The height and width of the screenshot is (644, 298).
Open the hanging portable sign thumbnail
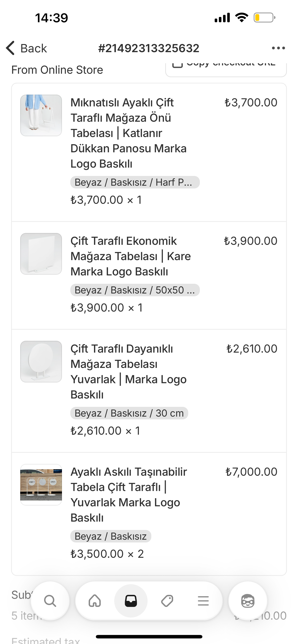41,485
